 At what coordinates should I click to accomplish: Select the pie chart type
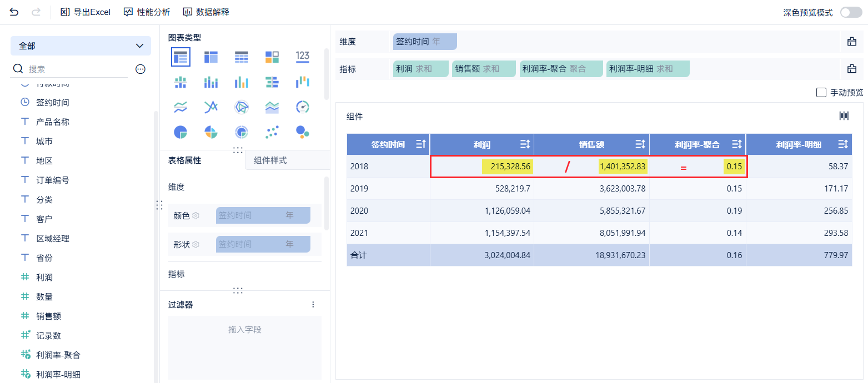[180, 132]
